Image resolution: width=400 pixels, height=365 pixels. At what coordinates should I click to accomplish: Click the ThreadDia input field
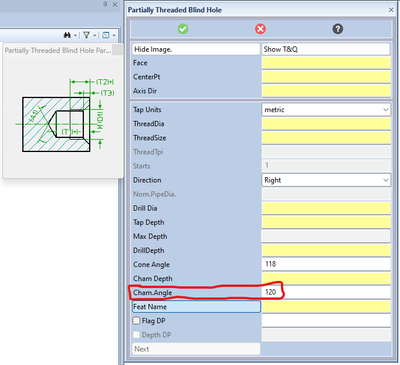point(326,124)
